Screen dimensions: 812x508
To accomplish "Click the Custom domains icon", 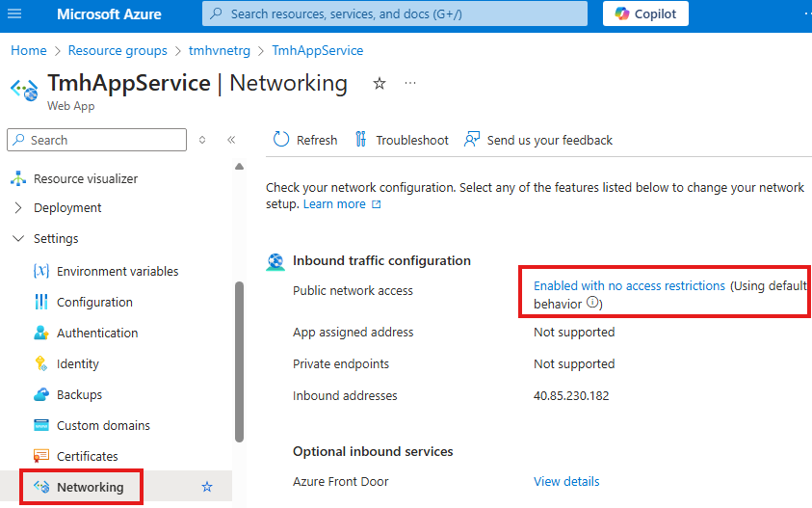I will click(40, 425).
